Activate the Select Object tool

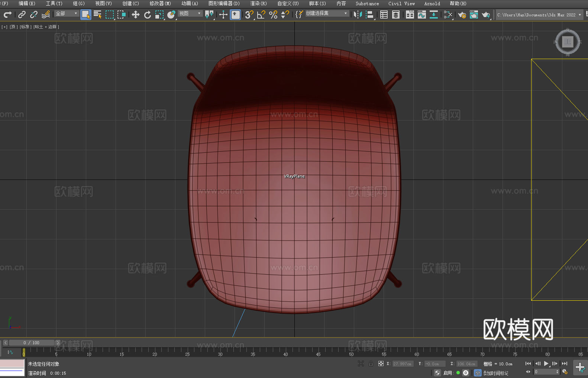[86, 14]
